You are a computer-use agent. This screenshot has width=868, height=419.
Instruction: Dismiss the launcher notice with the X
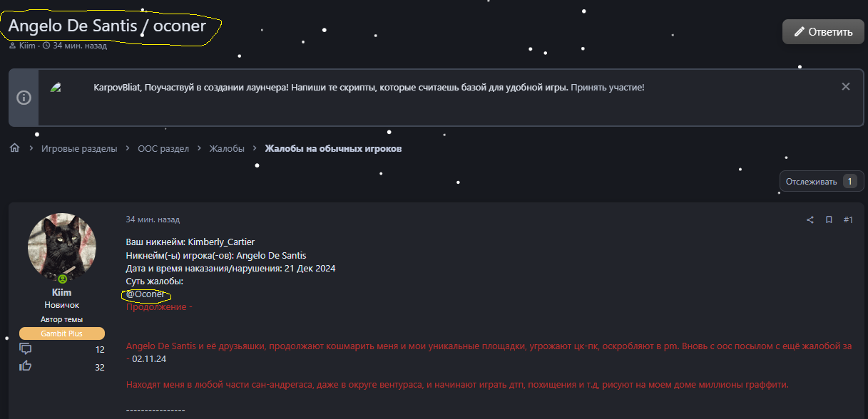(845, 87)
